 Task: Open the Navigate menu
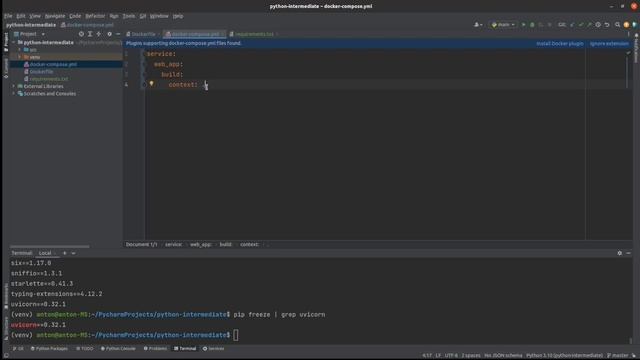(x=55, y=16)
